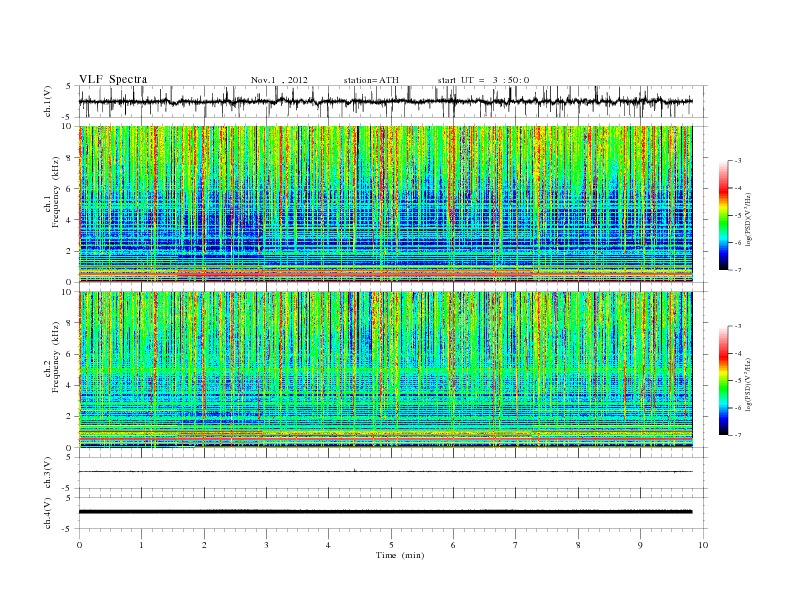This screenshot has height=612, width=792.
Task: Click the ch.1 spectrogram plot area
Action: point(385,203)
